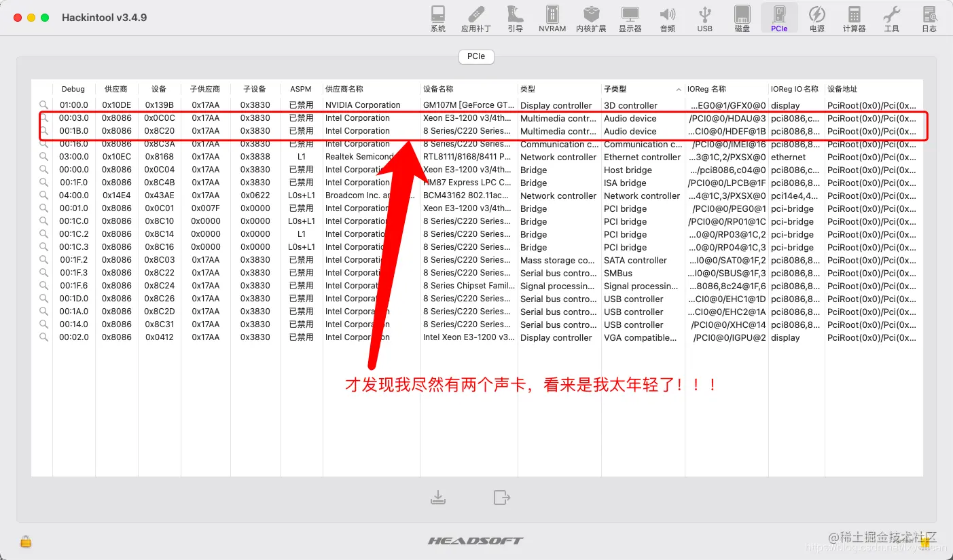Click magnifier icon for the 00:1F.0 row

click(44, 182)
